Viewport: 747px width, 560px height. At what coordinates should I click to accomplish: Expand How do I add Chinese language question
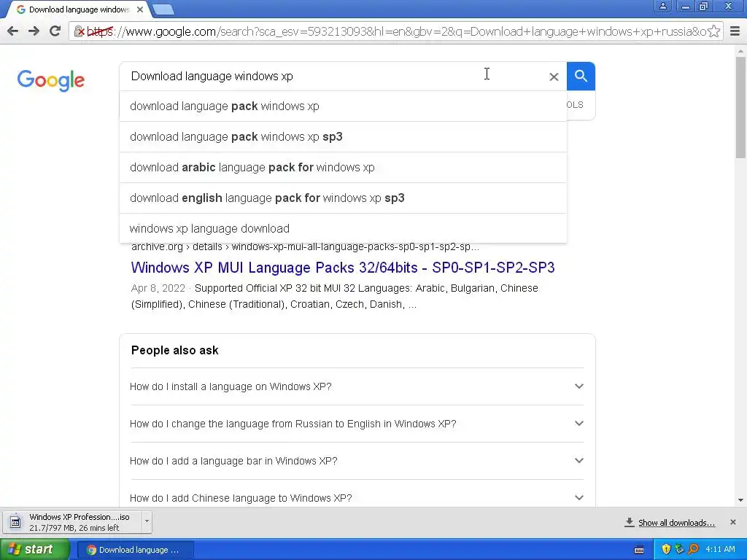(357, 498)
